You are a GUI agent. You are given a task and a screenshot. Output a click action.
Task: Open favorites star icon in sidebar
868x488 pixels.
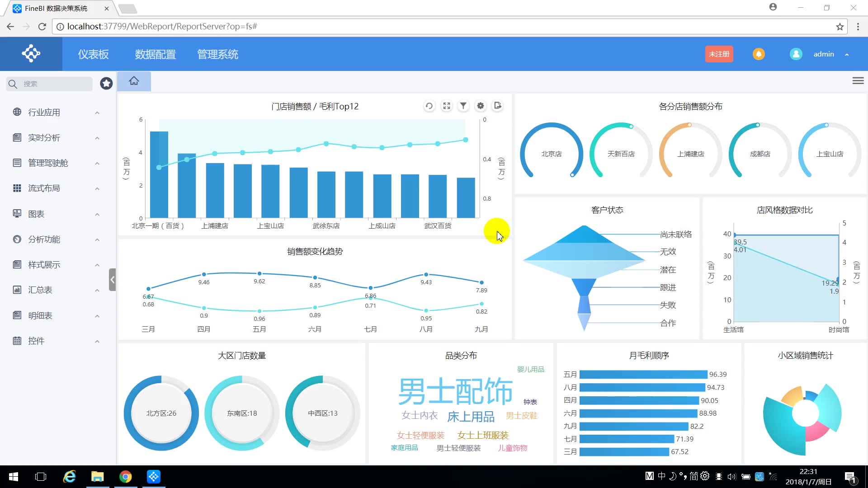click(106, 83)
